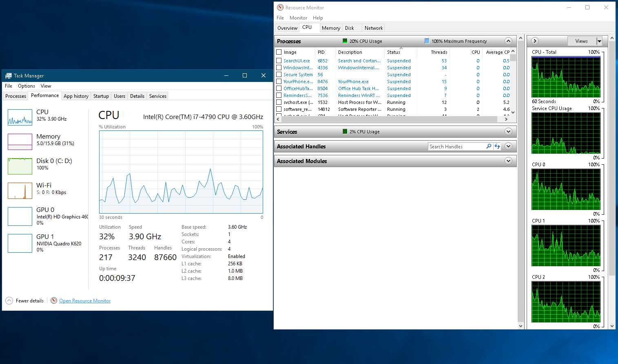The width and height of the screenshot is (618, 364).
Task: Expand the Associated Modules section
Action: [x=508, y=161]
